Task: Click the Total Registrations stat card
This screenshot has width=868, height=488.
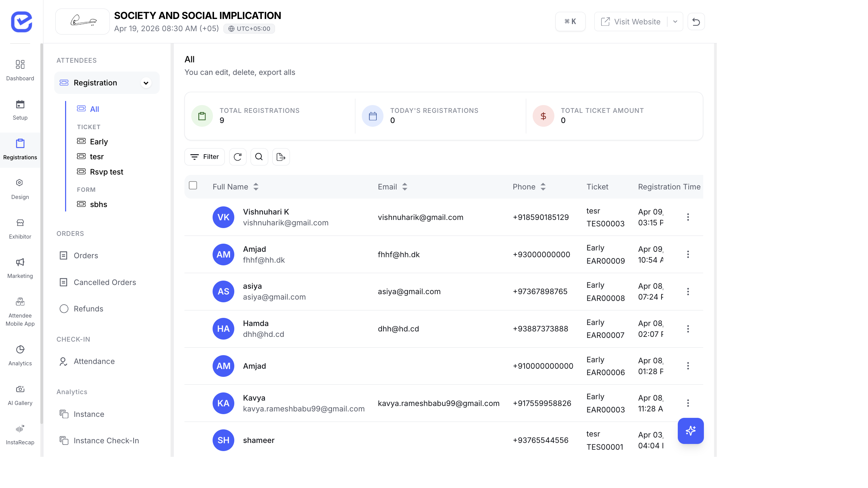Action: coord(270,116)
